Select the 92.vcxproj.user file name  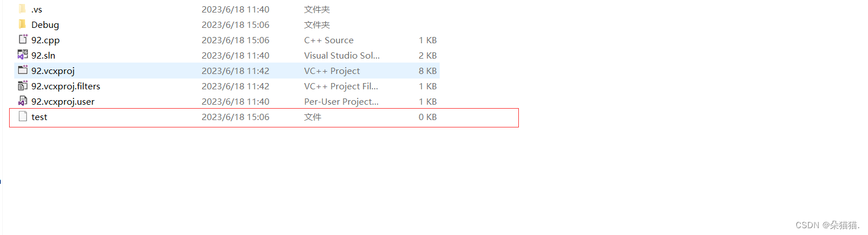tap(63, 102)
